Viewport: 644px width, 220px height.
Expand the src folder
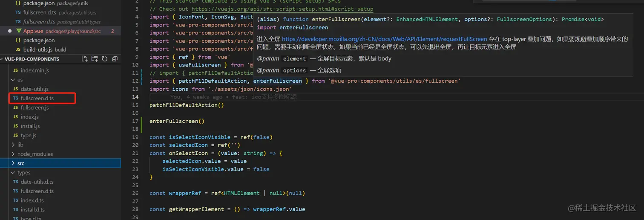(12, 163)
